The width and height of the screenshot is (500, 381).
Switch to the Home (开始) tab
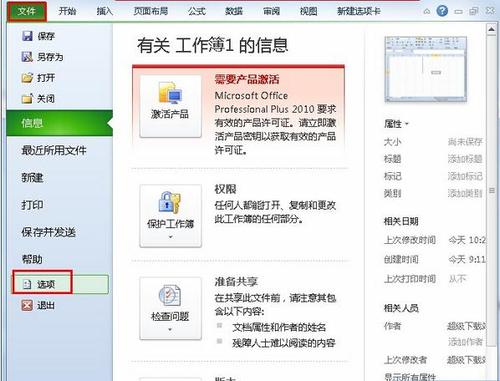click(67, 11)
